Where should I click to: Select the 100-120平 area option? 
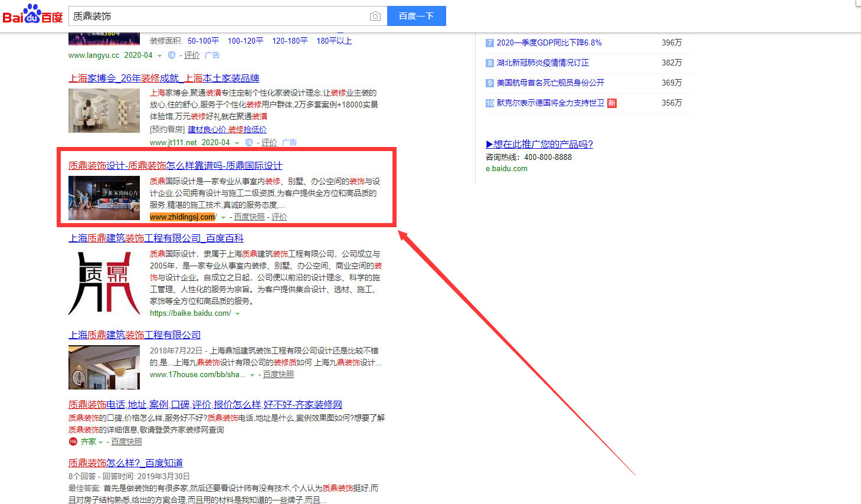click(x=245, y=41)
